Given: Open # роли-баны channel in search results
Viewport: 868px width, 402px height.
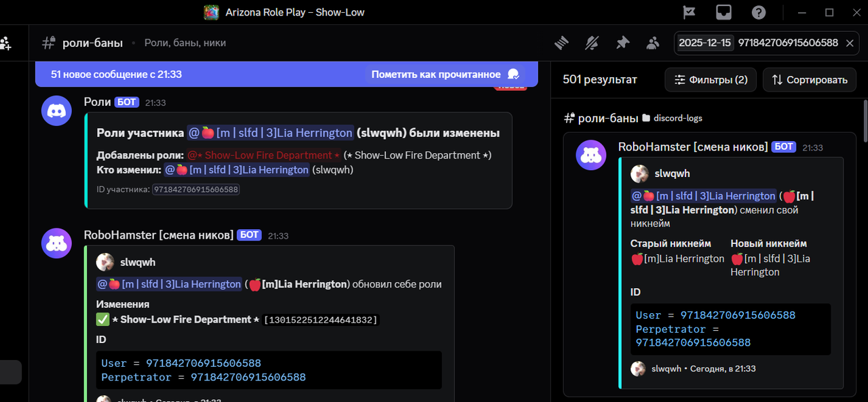Looking at the screenshot, I should point(601,118).
